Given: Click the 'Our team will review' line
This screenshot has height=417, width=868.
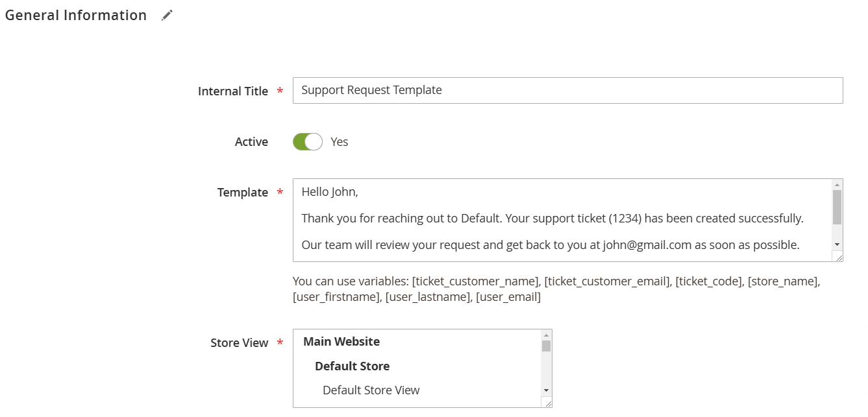Looking at the screenshot, I should pos(551,245).
